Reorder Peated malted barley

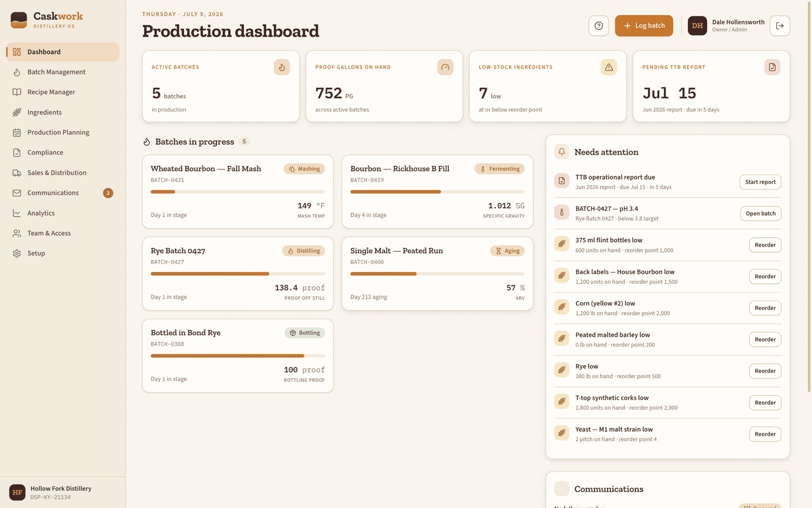pyautogui.click(x=765, y=339)
